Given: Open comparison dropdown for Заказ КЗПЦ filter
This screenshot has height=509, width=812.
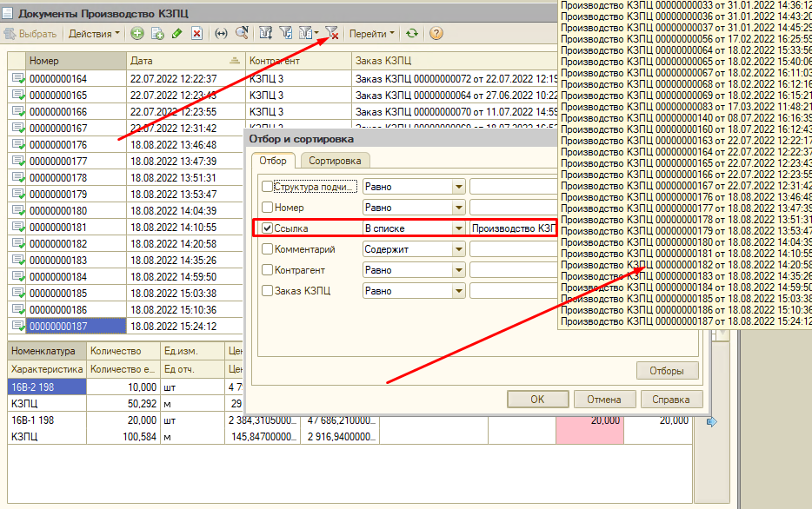Looking at the screenshot, I should 459,291.
